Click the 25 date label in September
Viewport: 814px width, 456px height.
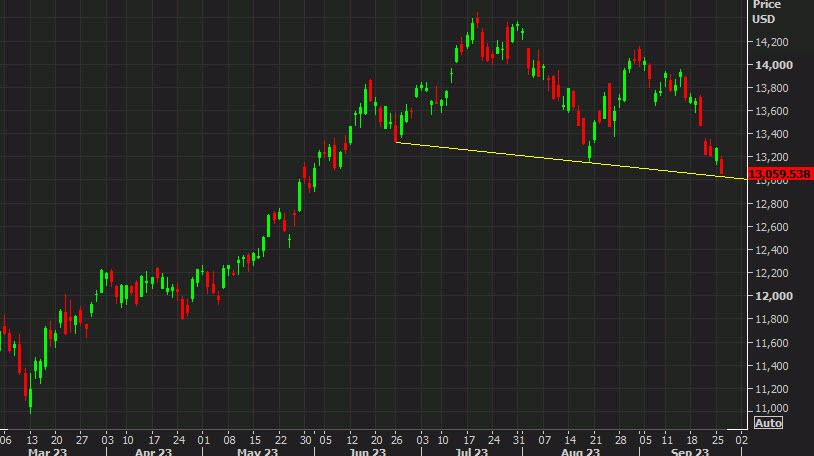[717, 440]
